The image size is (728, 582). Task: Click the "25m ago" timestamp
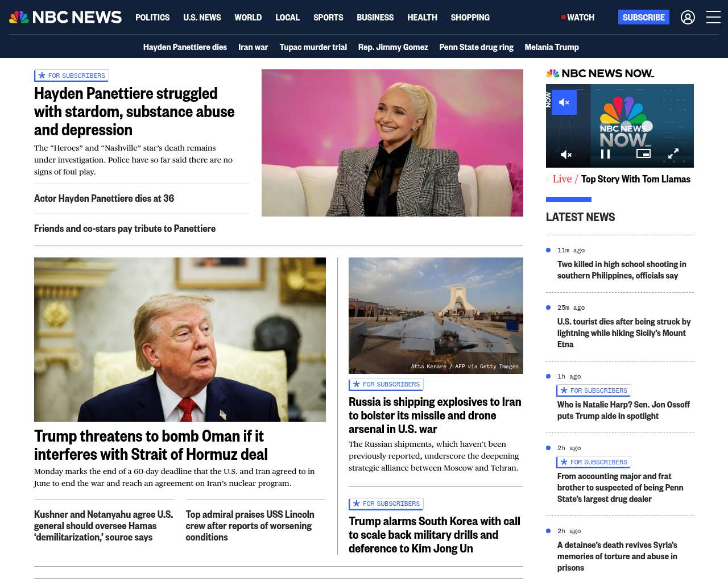click(571, 307)
